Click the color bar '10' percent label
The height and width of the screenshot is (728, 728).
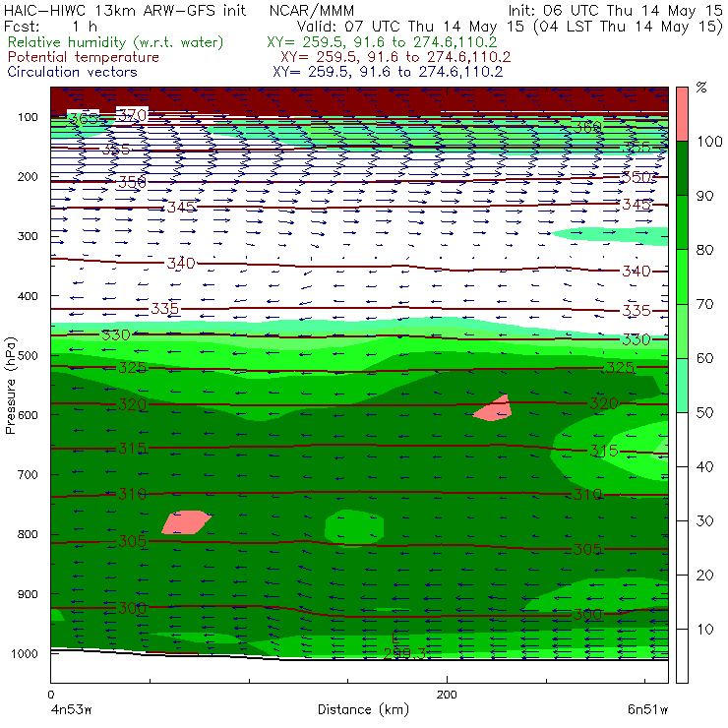coord(704,630)
